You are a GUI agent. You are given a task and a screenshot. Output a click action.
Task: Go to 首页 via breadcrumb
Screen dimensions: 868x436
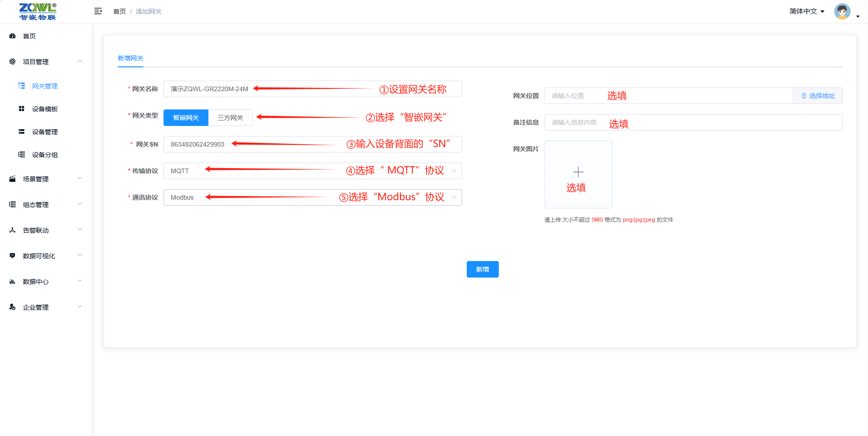click(120, 11)
